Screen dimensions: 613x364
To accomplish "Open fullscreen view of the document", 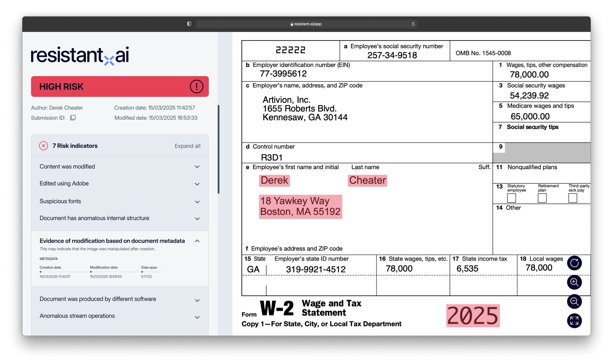I will 574,321.
